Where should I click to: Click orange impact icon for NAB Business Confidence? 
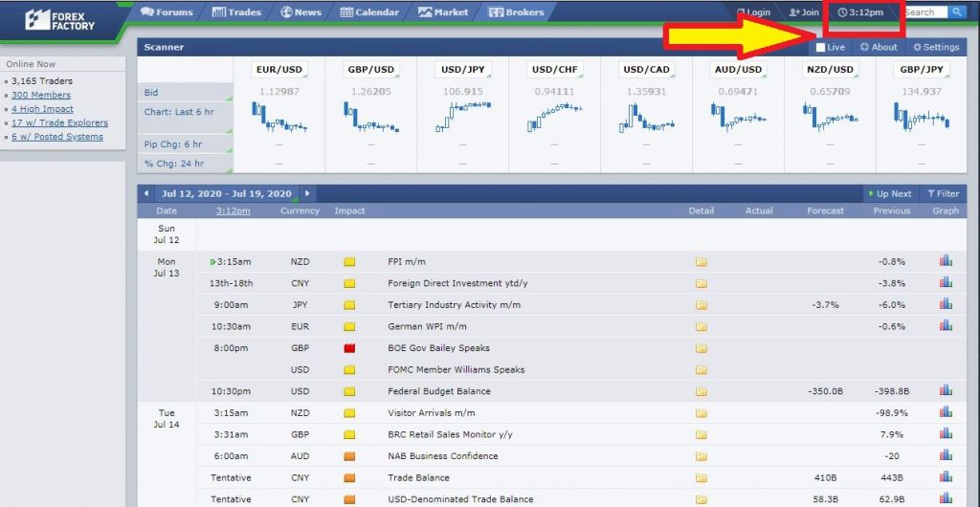[349, 456]
